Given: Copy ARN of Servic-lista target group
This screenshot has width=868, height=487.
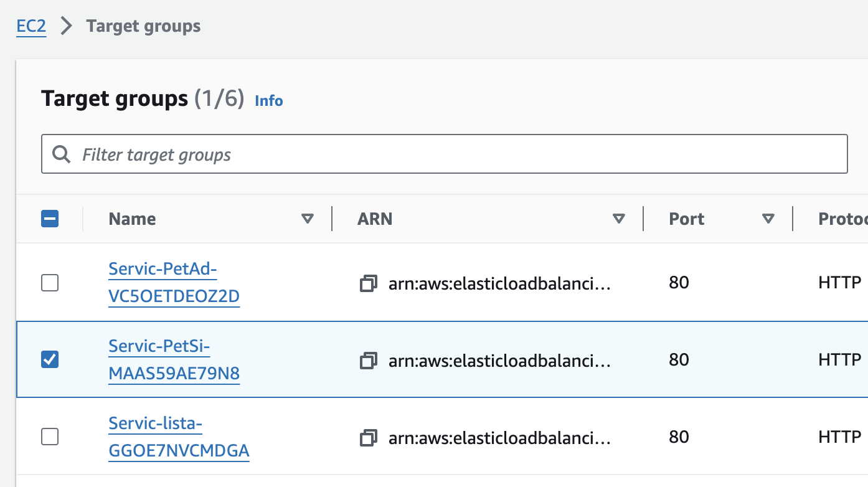Looking at the screenshot, I should tap(369, 437).
